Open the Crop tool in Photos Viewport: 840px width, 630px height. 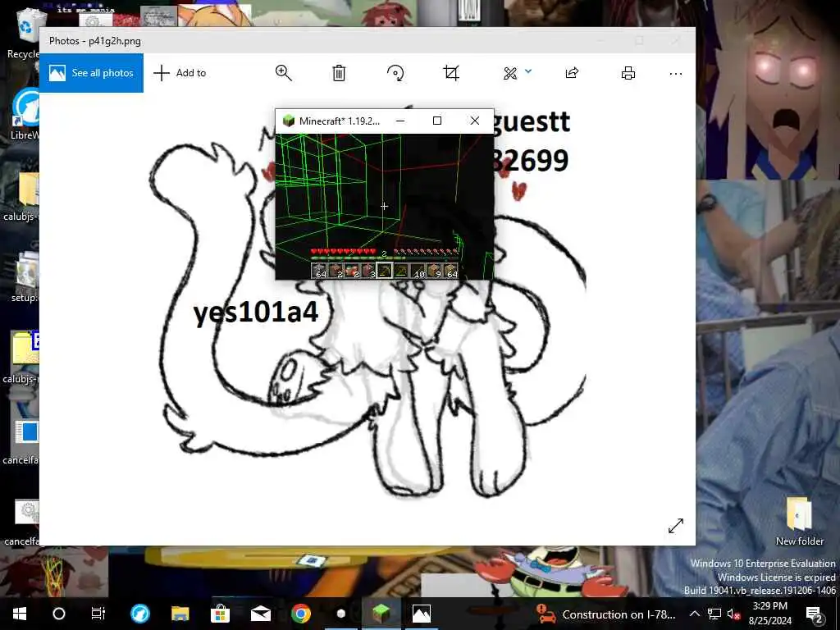point(451,73)
